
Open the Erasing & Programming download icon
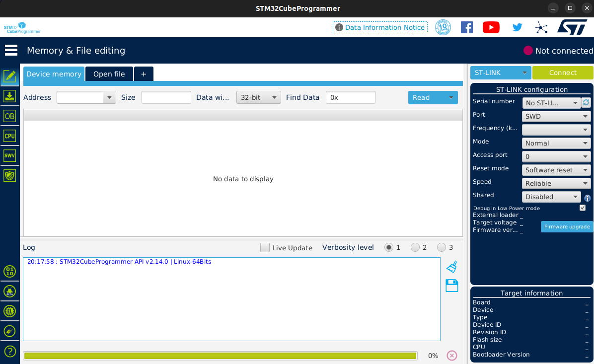(x=9, y=96)
